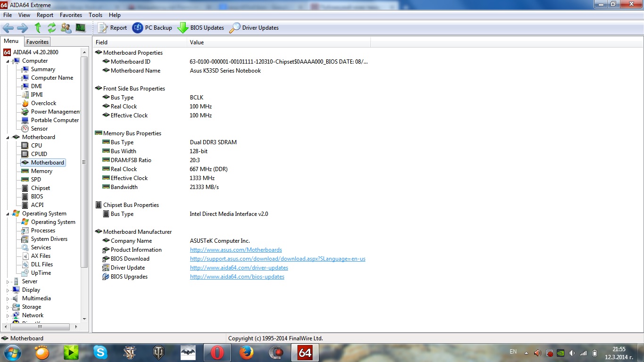Click the green Up arrow toolbar icon
644x362 pixels.
[x=38, y=28]
